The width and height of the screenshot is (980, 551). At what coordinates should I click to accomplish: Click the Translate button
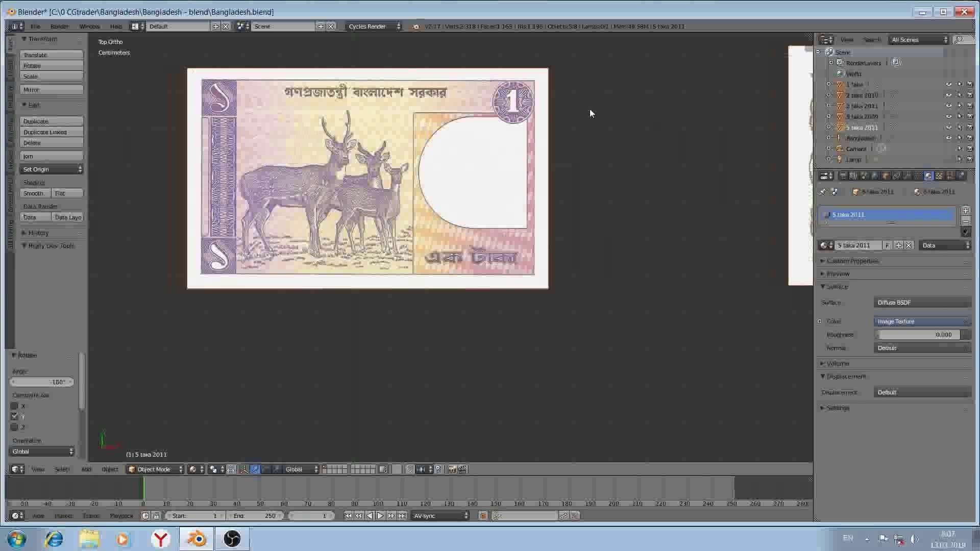52,55
